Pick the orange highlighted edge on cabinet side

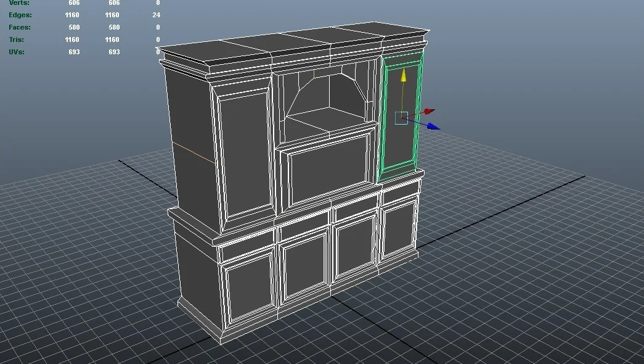coord(194,152)
